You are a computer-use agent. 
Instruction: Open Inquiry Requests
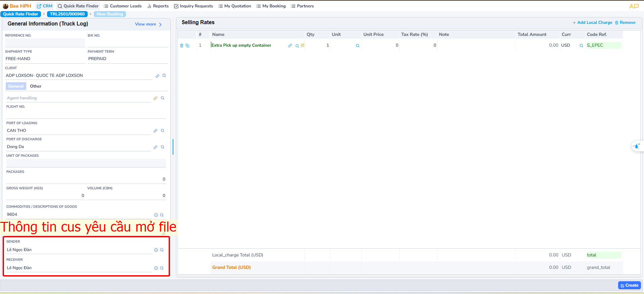[194, 6]
